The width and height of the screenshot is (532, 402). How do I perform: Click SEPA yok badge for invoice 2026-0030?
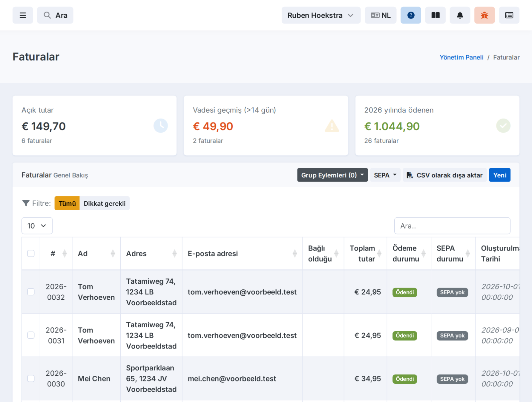point(452,379)
